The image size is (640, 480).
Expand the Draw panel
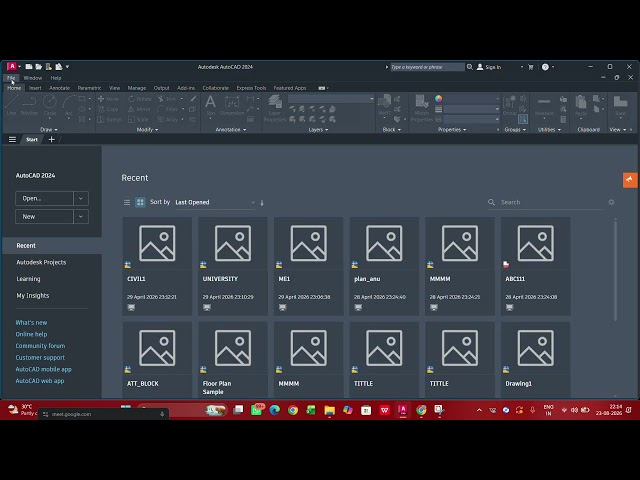(49, 129)
